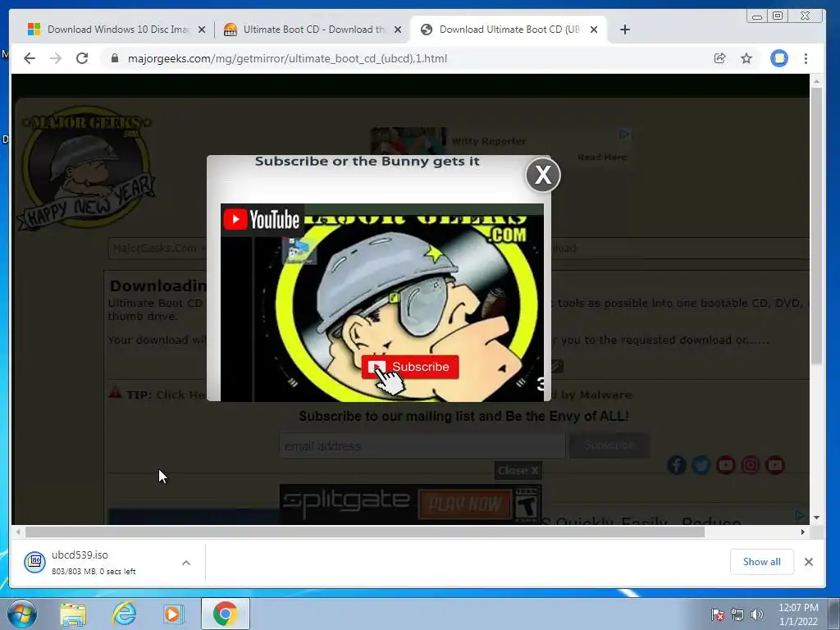The width and height of the screenshot is (840, 630).
Task: Click the AdChoices icon on top ad
Action: (624, 135)
